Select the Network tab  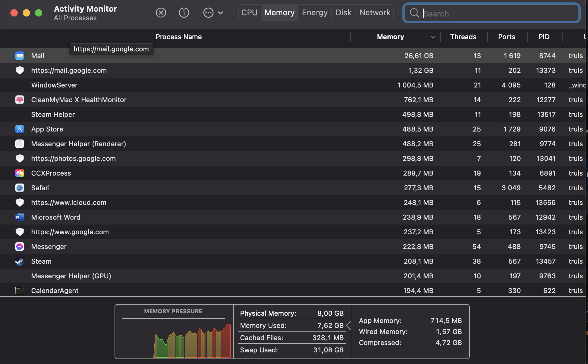click(x=375, y=12)
